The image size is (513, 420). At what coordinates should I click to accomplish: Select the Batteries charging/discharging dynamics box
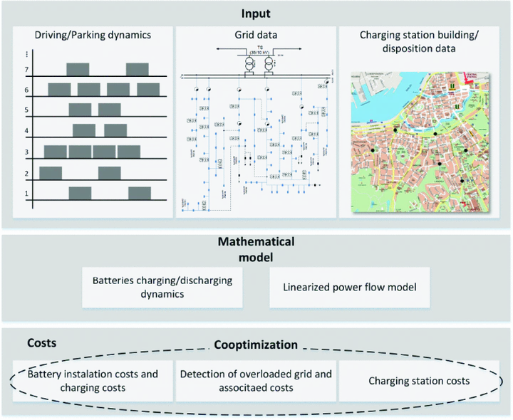click(167, 286)
